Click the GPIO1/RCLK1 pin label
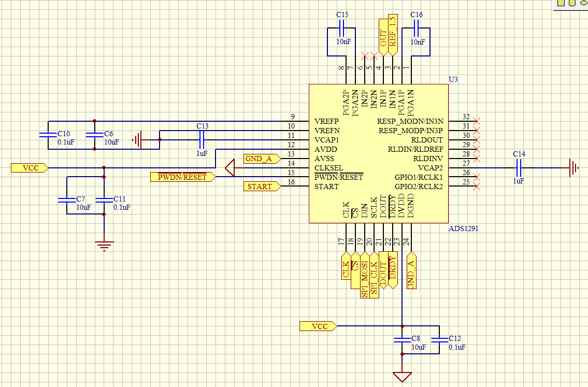This screenshot has height=387, width=588. point(419,177)
